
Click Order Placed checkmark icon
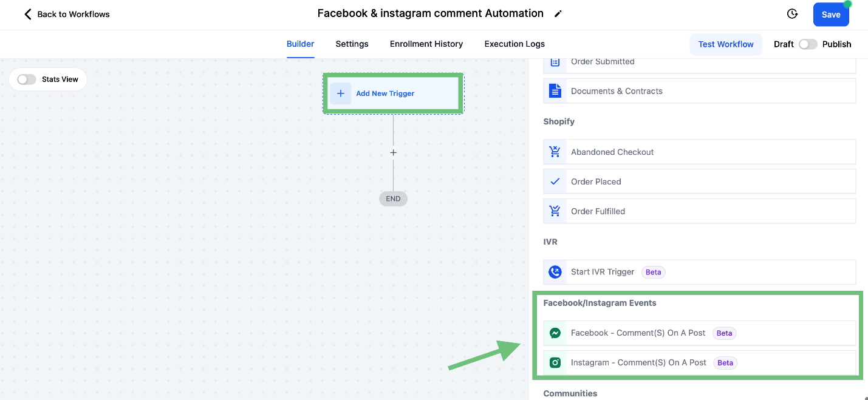(x=555, y=181)
